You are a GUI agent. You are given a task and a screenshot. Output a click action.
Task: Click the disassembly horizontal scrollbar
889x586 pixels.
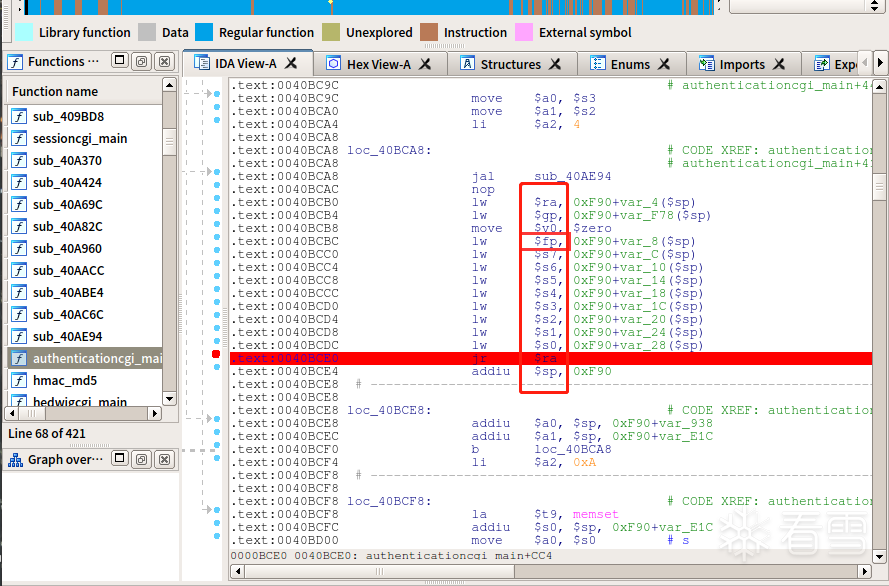550,571
